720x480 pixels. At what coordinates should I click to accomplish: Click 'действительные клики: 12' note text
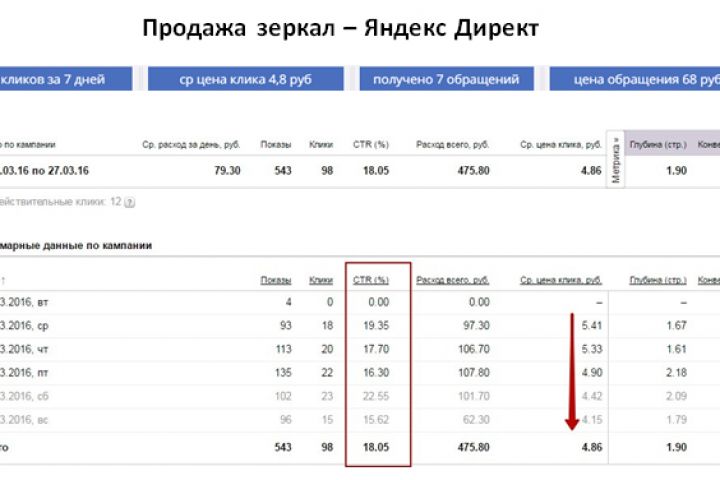(61, 202)
